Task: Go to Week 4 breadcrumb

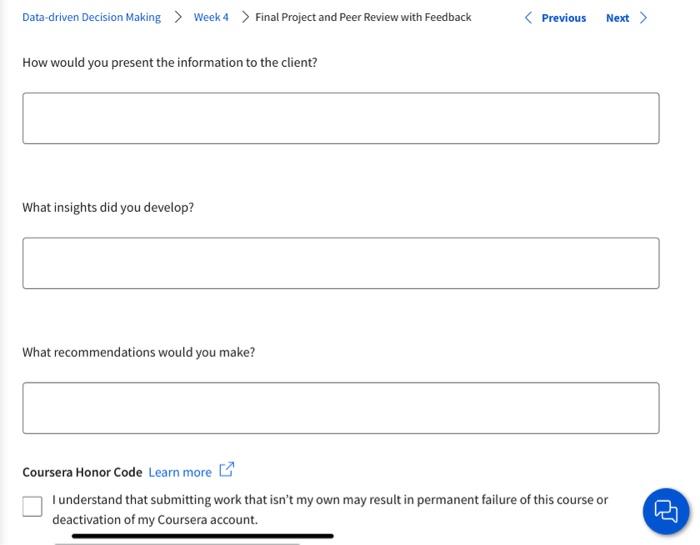Action: coord(211,17)
